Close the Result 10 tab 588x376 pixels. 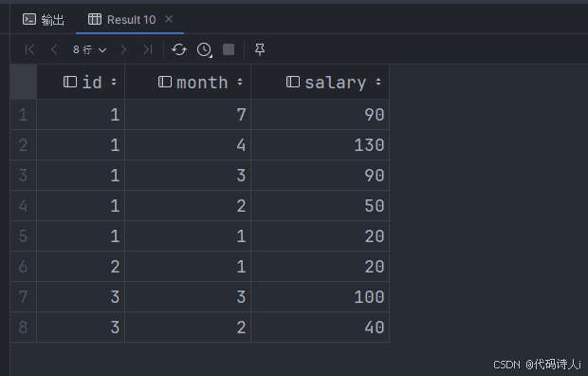(x=169, y=19)
